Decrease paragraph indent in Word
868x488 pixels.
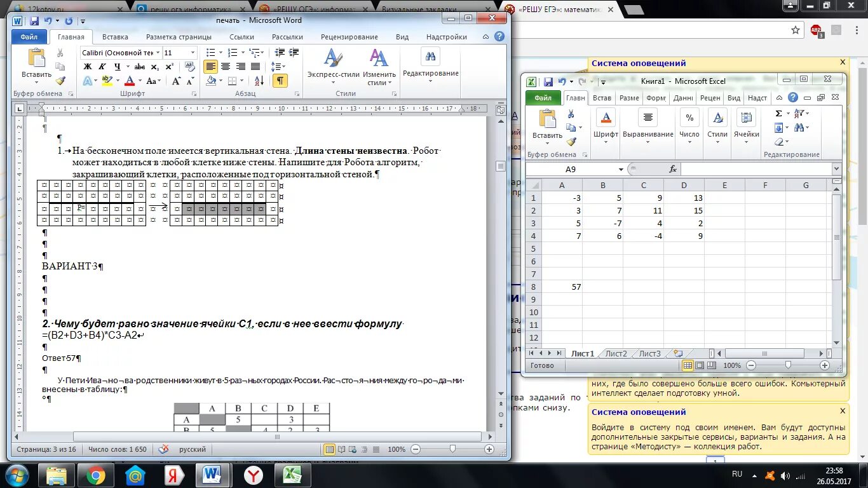[281, 53]
